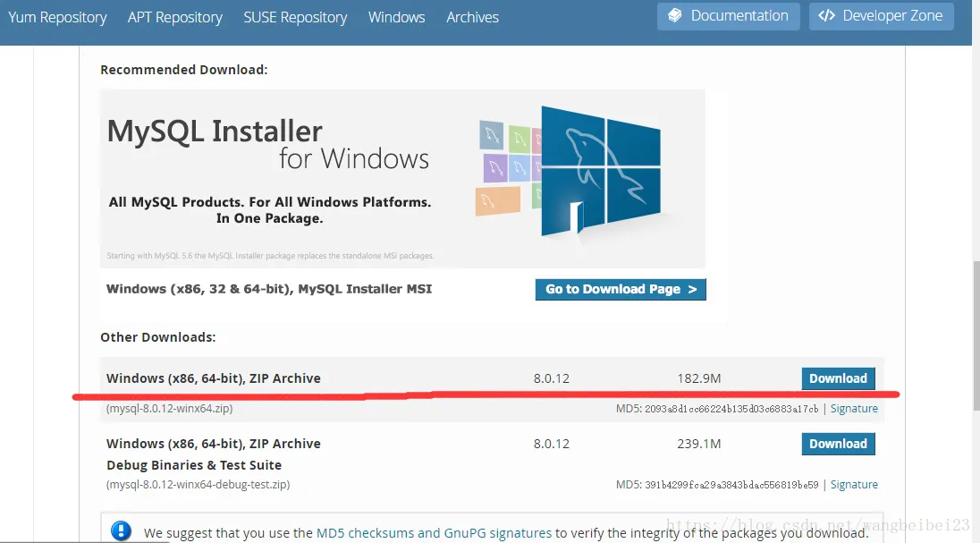Select the text "Other Downloads:"
980x543 pixels.
[158, 337]
